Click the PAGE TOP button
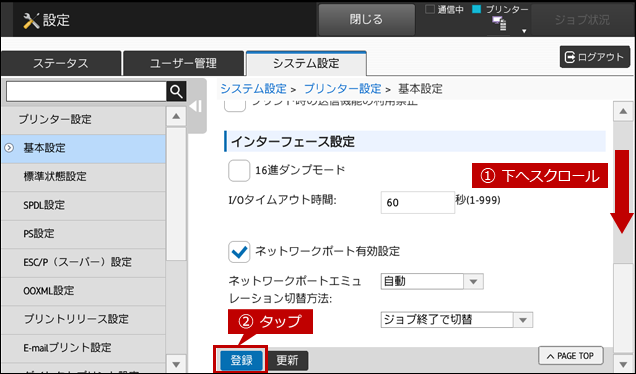636x374 pixels. click(571, 356)
